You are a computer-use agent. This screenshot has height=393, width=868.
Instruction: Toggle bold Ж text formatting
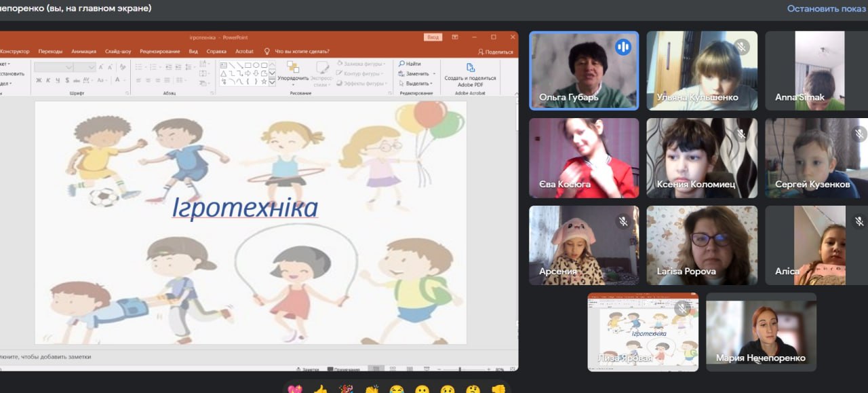point(39,80)
